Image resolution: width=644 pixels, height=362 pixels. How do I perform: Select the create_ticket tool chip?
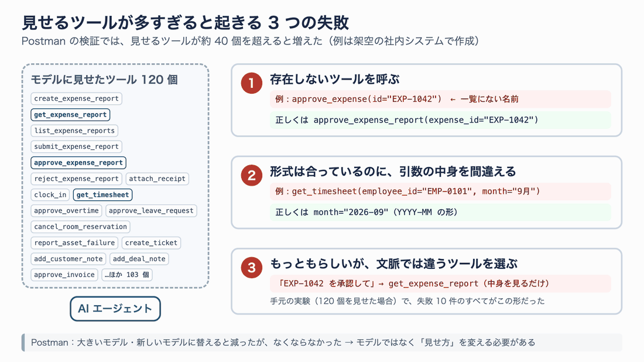(151, 243)
